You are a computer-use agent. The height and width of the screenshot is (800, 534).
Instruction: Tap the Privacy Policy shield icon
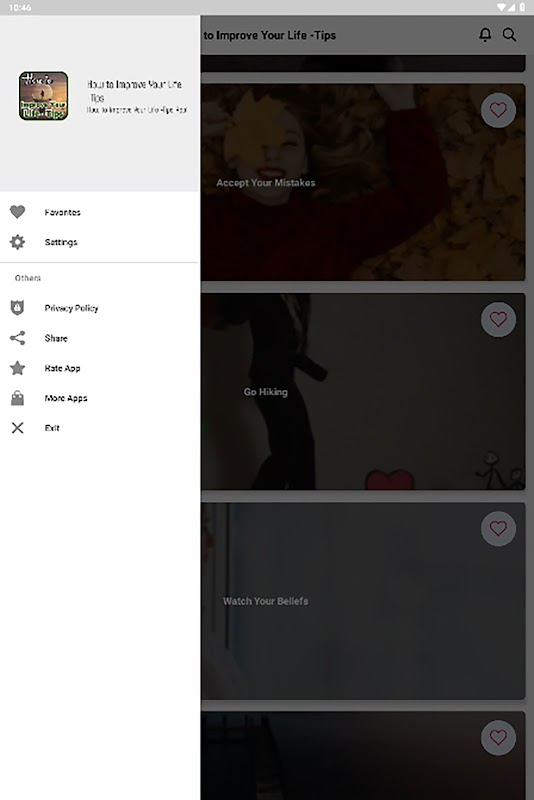pyautogui.click(x=17, y=308)
